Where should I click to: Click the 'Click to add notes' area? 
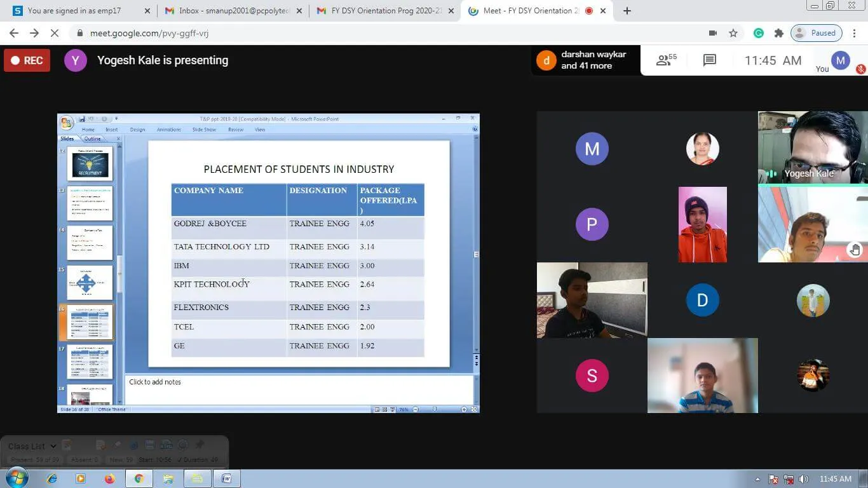pos(299,389)
